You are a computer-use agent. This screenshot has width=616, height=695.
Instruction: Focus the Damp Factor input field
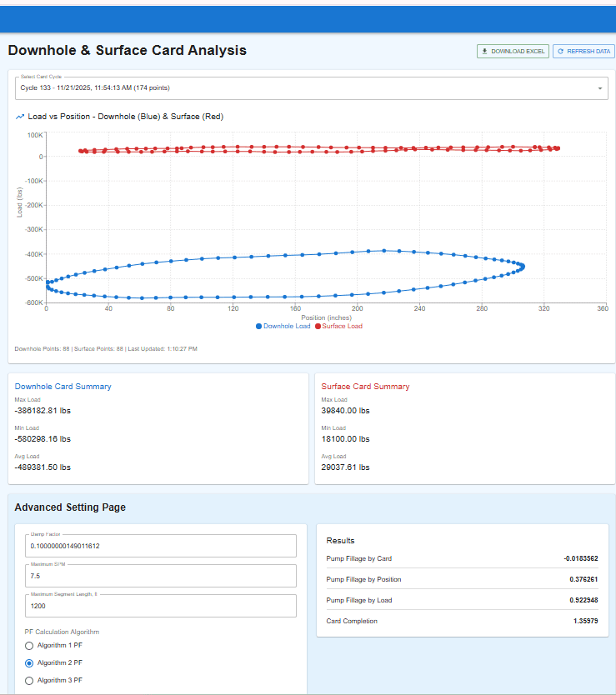pos(161,546)
